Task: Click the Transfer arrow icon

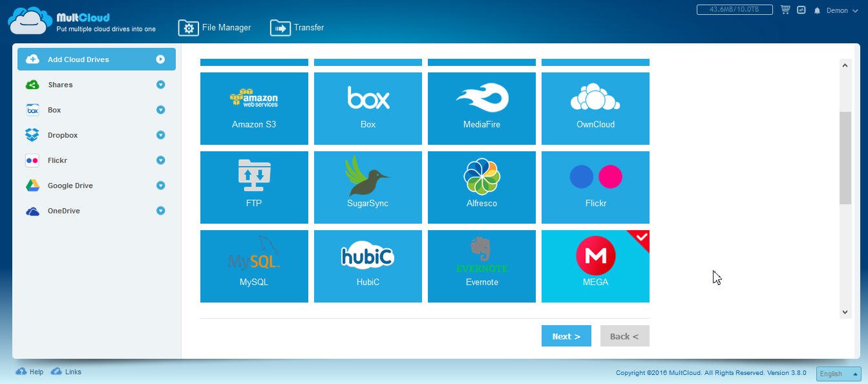Action: pyautogui.click(x=281, y=28)
